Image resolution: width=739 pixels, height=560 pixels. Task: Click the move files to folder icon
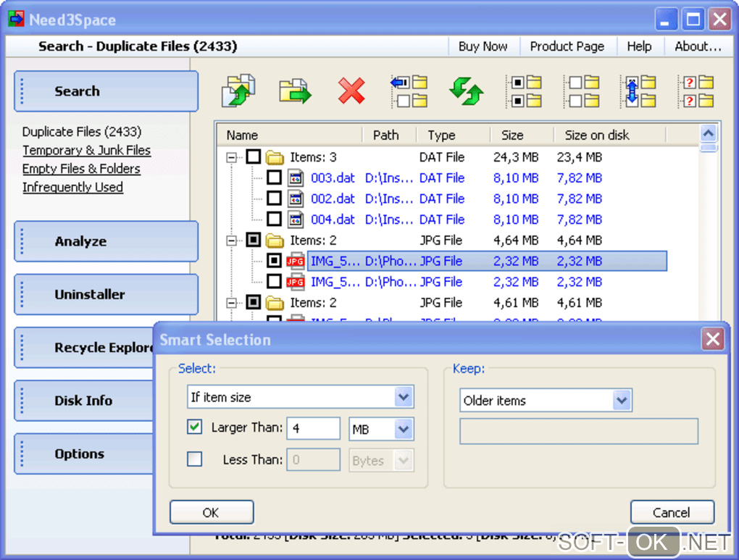[x=295, y=91]
